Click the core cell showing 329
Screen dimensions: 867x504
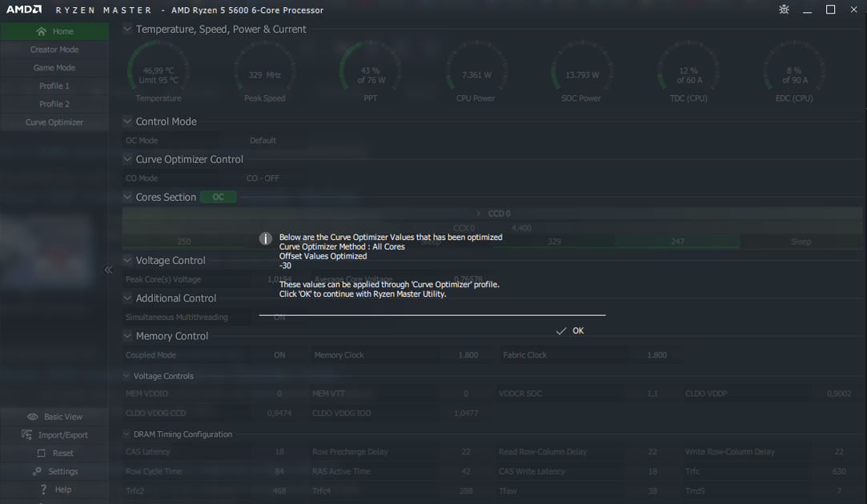pos(554,242)
